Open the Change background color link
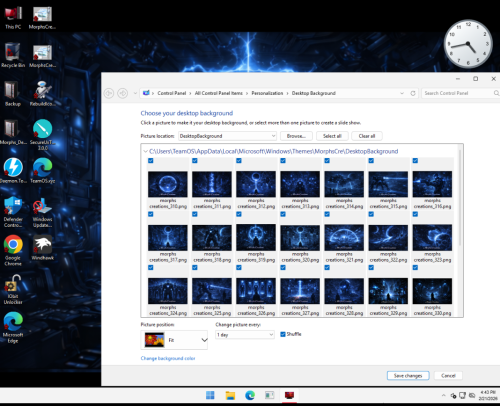 [x=168, y=358]
